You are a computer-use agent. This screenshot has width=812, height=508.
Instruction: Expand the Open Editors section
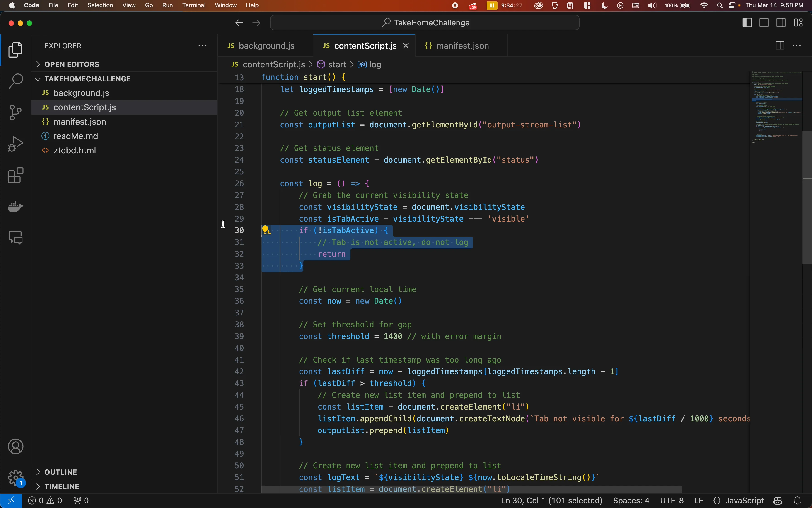[x=124, y=64]
